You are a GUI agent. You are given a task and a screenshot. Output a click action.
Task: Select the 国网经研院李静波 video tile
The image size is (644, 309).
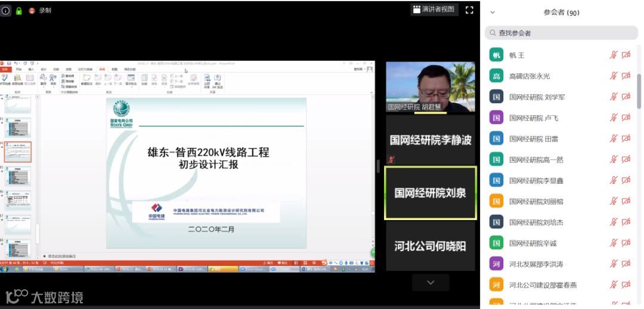point(431,140)
